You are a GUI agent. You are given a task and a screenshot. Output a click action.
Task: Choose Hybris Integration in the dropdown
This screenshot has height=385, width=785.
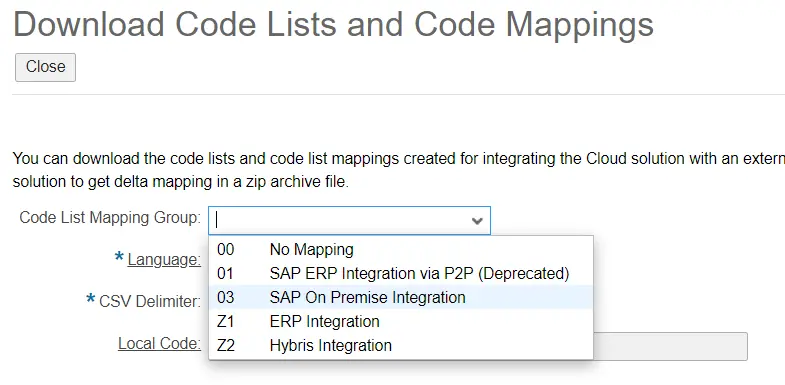point(401,345)
